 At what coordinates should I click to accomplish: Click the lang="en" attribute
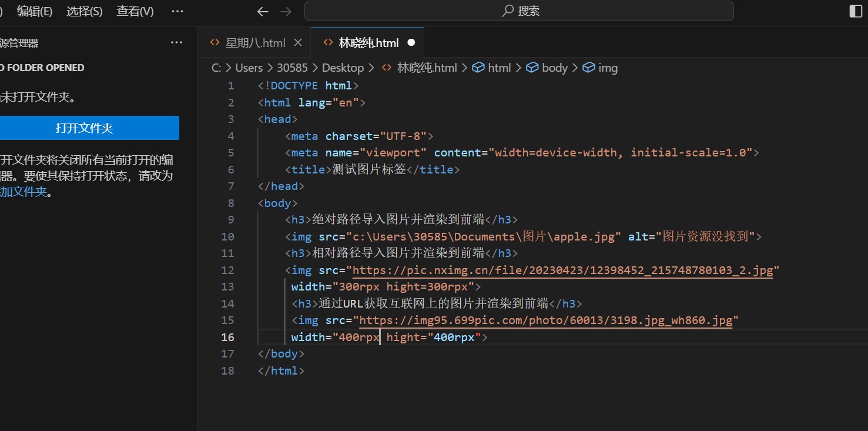329,102
